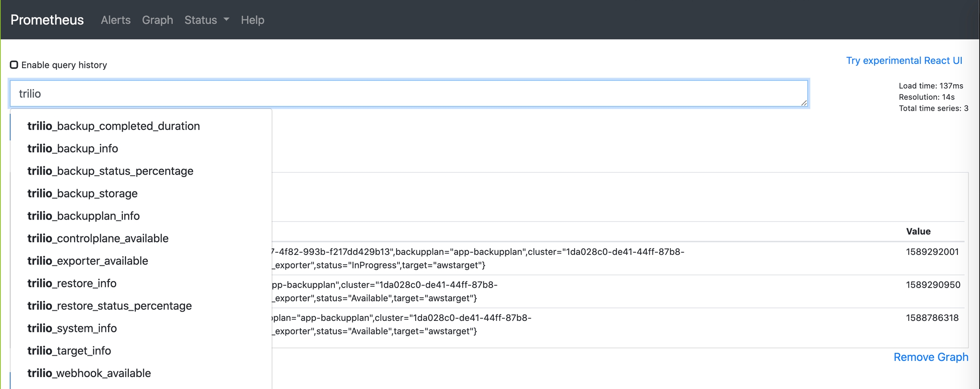Image resolution: width=980 pixels, height=389 pixels.
Task: Open the Graph nav item
Action: 157,20
